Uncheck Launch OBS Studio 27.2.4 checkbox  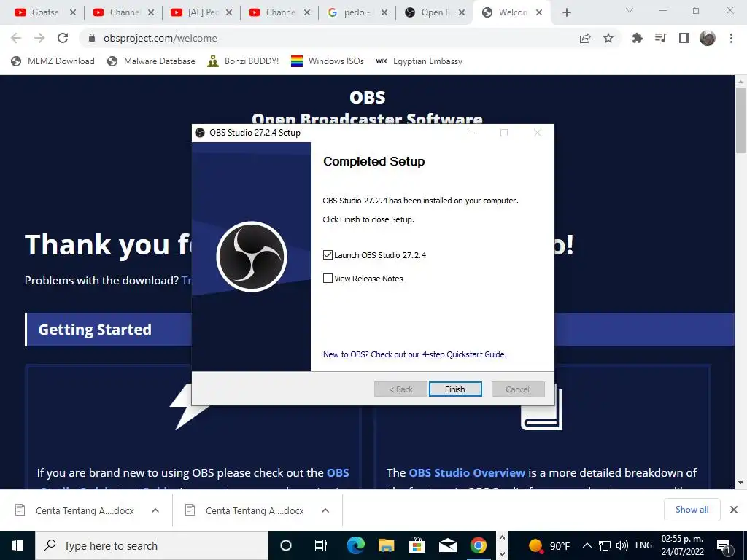tap(328, 254)
